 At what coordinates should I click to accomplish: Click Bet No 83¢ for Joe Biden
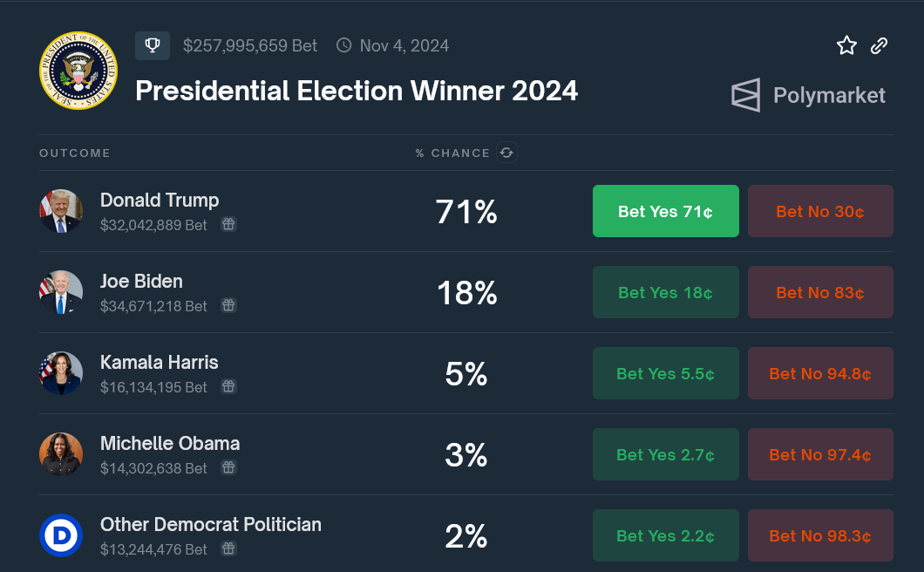pos(820,292)
